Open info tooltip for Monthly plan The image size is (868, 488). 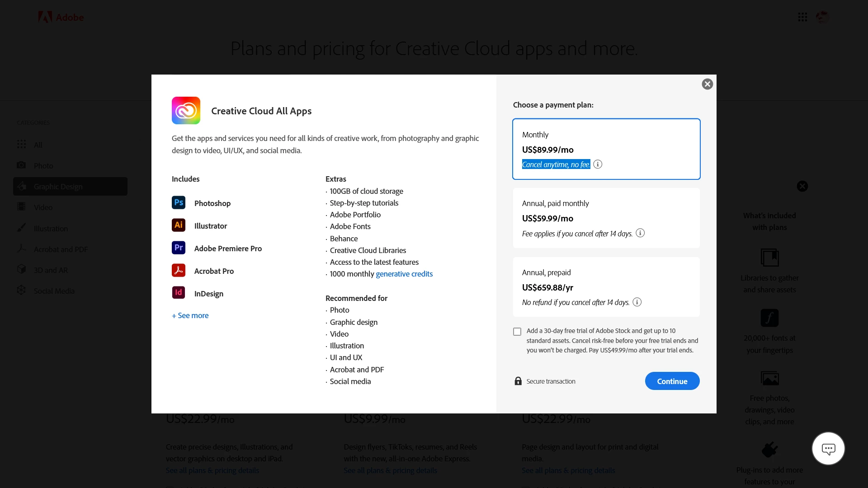pos(598,164)
